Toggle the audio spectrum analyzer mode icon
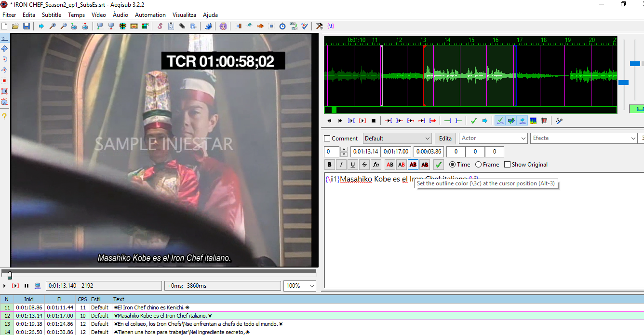Screen dimensions: 644x335 coord(533,121)
